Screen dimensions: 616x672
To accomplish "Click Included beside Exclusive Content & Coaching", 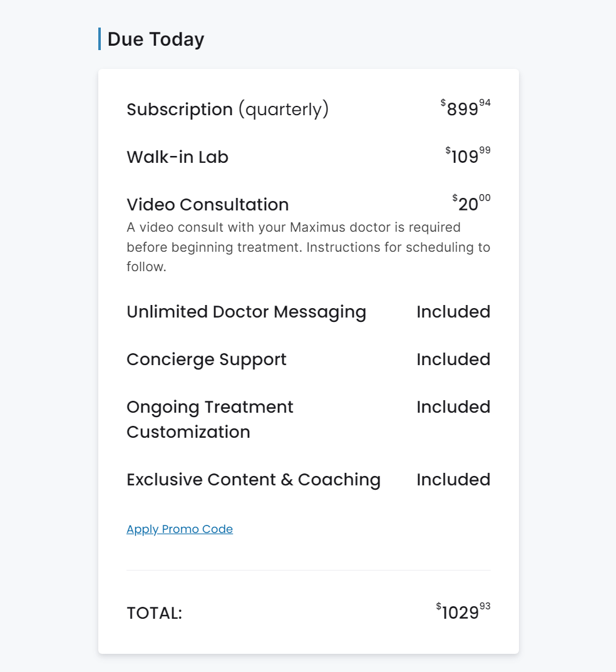I will click(x=453, y=480).
